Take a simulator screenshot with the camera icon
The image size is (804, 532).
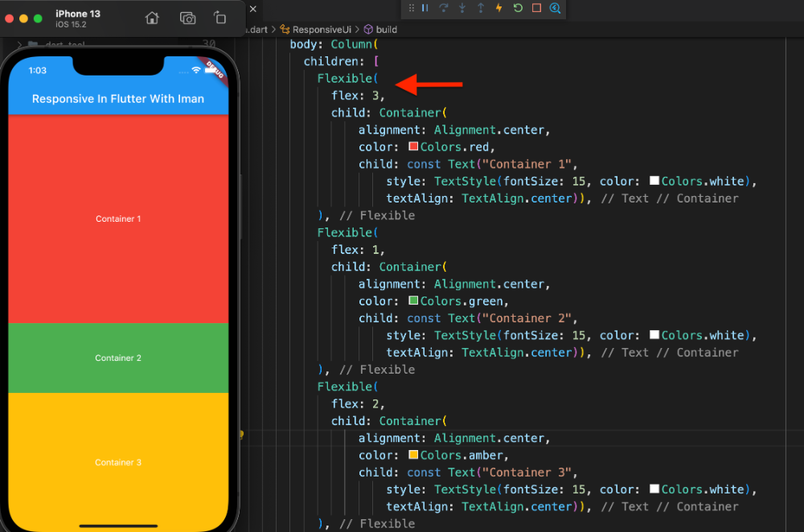pyautogui.click(x=187, y=18)
